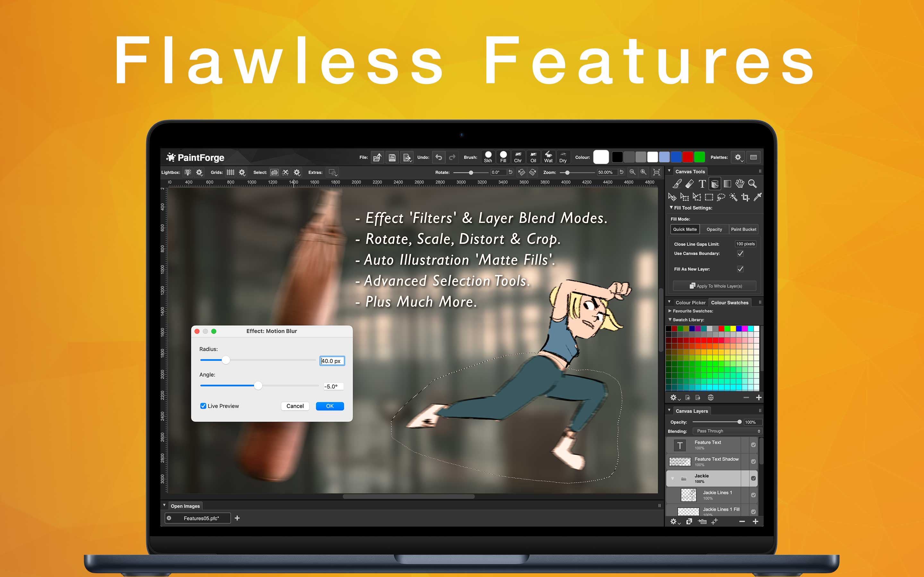Click the red colour swatch in the toolbar

click(x=688, y=157)
